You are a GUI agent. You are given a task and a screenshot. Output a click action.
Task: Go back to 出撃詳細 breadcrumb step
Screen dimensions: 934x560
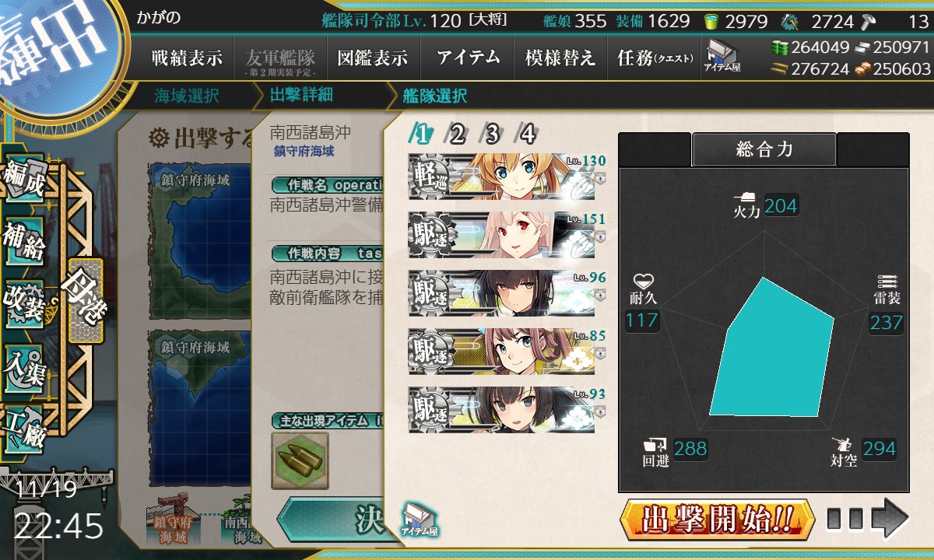tap(301, 96)
